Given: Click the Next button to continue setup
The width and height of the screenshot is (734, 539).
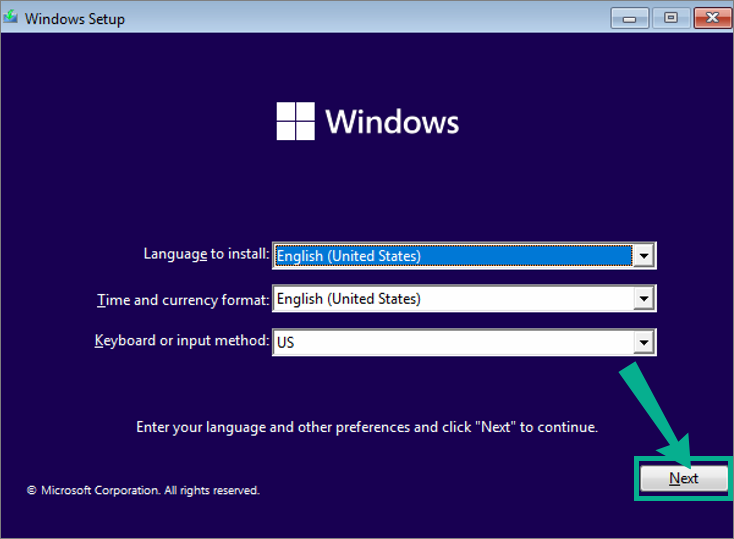Looking at the screenshot, I should [683, 478].
